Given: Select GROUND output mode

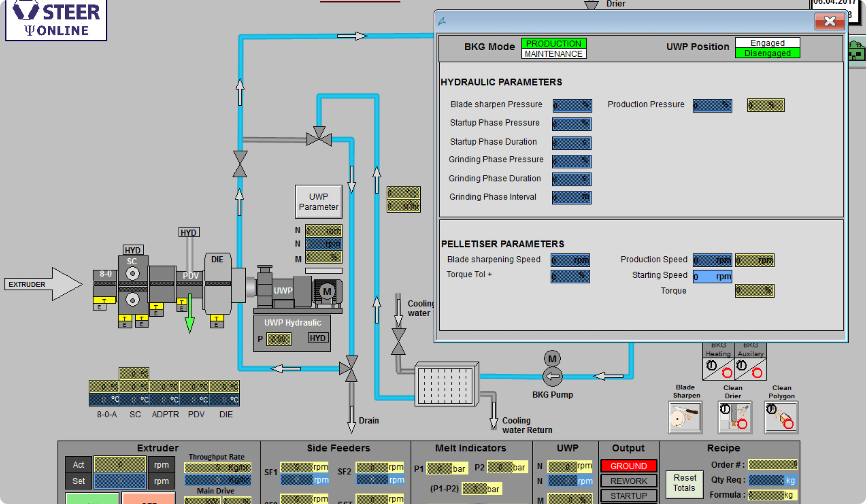Looking at the screenshot, I should click(628, 466).
